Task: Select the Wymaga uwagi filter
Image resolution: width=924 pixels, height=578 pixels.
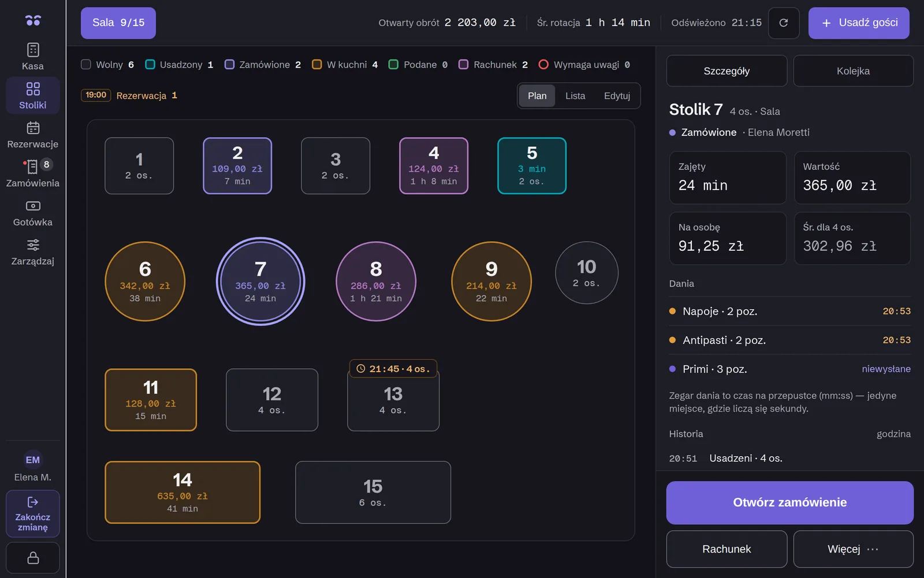Action: click(x=584, y=64)
